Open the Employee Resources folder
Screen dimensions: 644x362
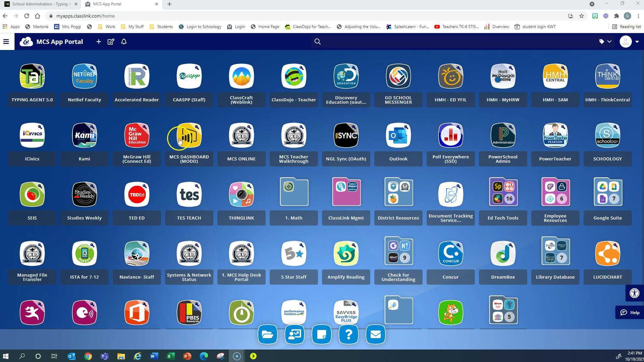point(556,192)
